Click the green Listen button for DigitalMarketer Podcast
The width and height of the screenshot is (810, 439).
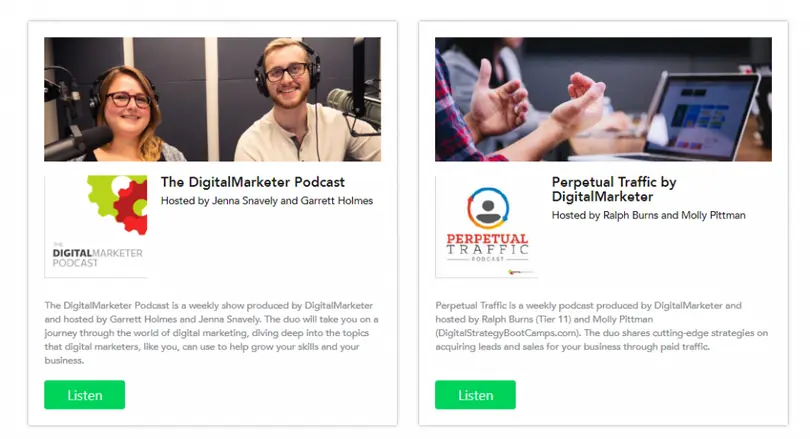84,395
